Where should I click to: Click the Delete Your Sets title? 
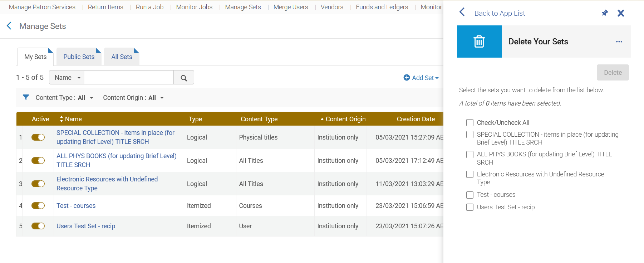(538, 42)
